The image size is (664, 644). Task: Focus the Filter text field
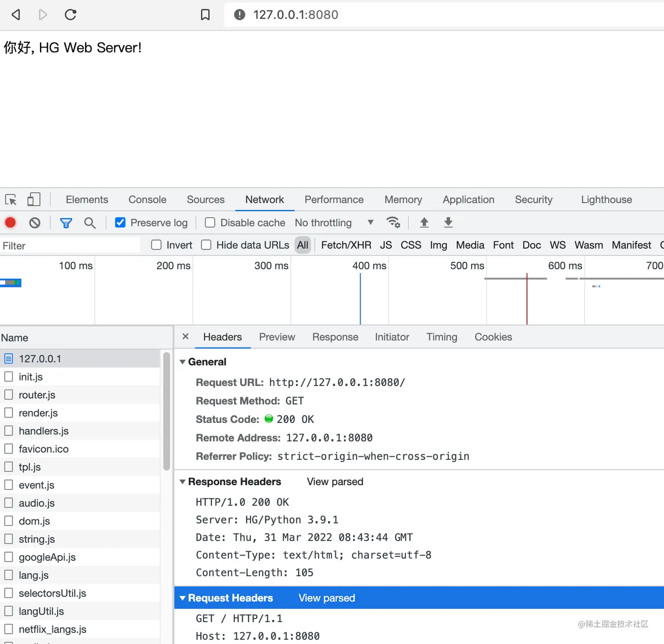tap(70, 245)
